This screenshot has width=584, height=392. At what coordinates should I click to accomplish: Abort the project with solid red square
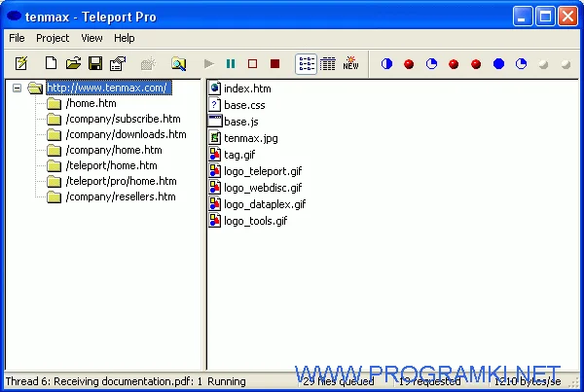click(x=274, y=64)
